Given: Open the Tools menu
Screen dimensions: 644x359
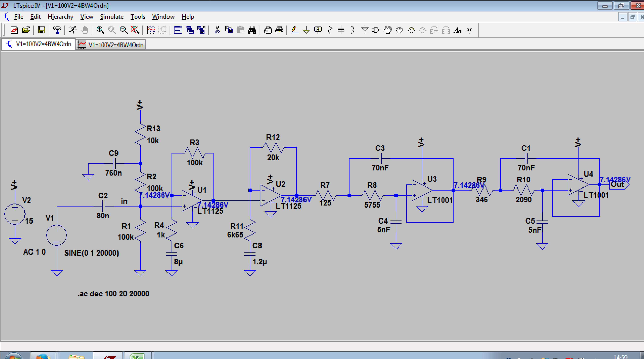Looking at the screenshot, I should click(138, 17).
